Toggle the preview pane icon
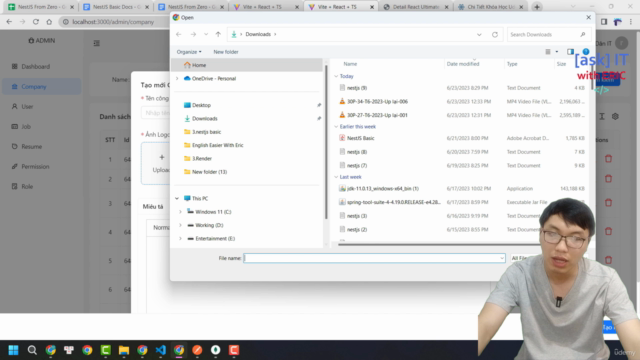640x360 pixels. [570, 52]
